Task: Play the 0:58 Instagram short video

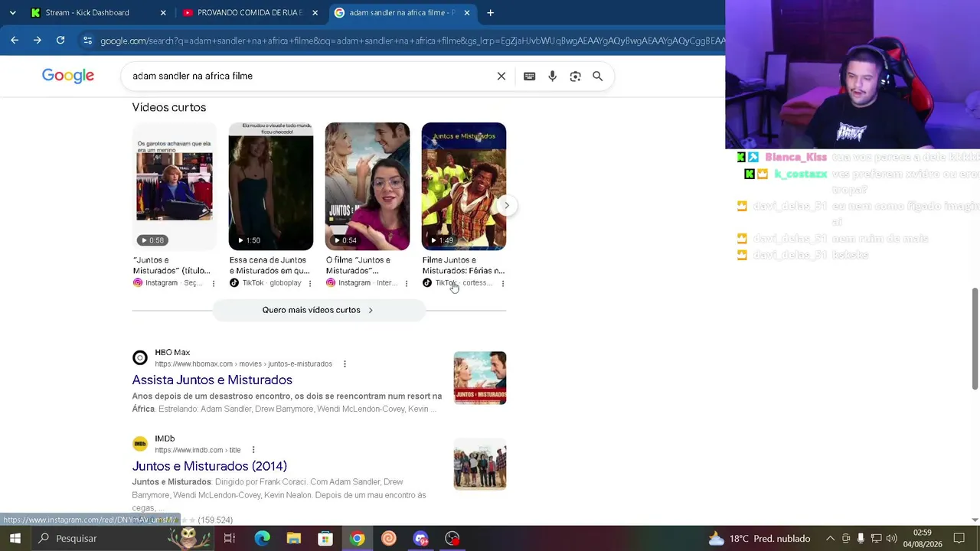Action: click(x=175, y=186)
